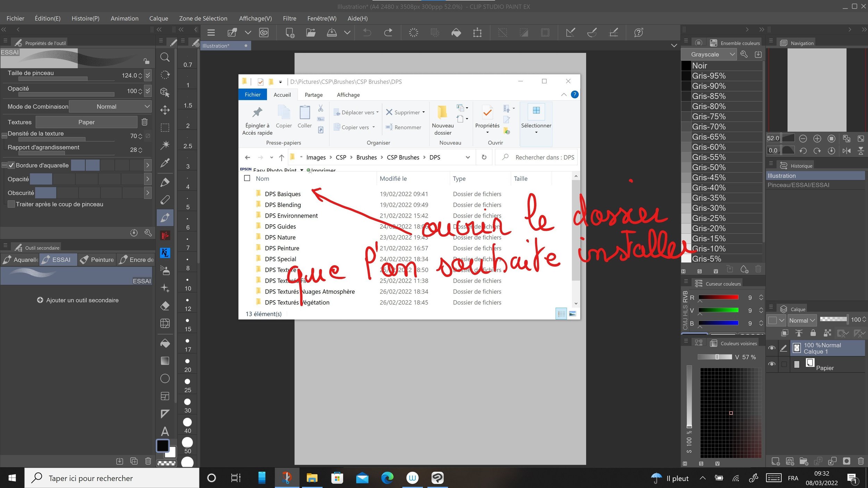Open the DPS Basiques folder
Viewport: 868px width, 488px height.
point(282,194)
